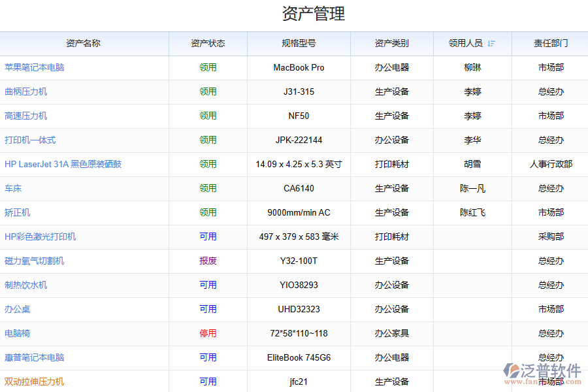This screenshot has height=392, width=588.
Task: Open the 曲柄压力机 asset link
Action: [26, 91]
